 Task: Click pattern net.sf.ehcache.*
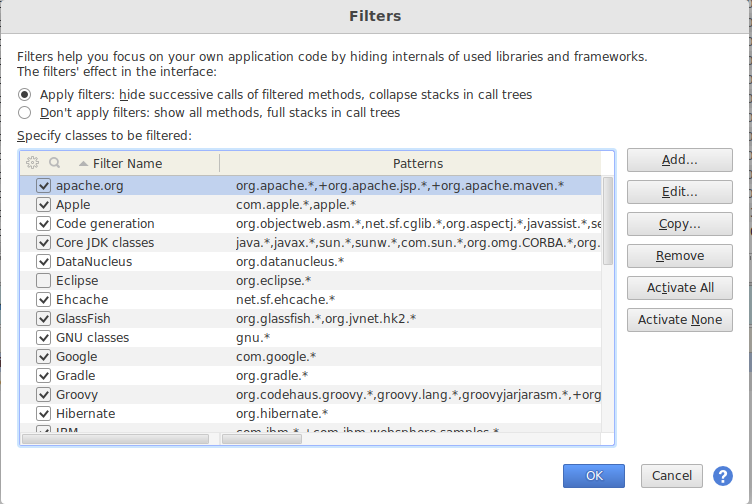coord(285,300)
